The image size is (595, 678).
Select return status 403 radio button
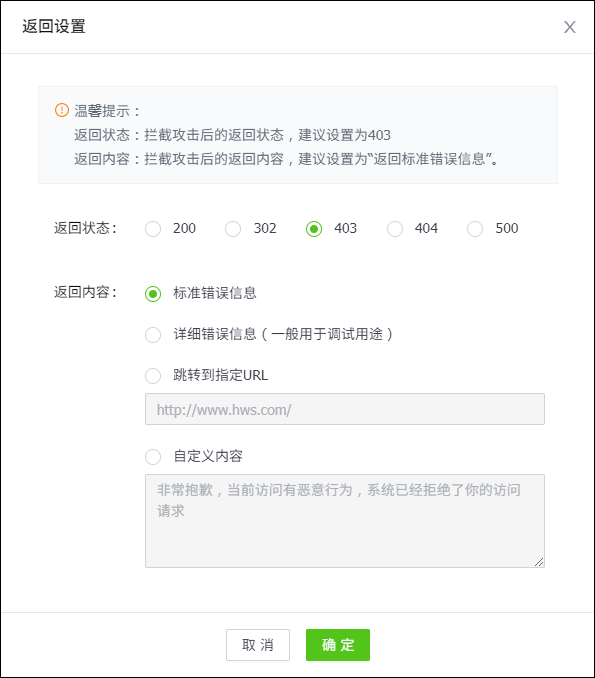click(x=314, y=229)
